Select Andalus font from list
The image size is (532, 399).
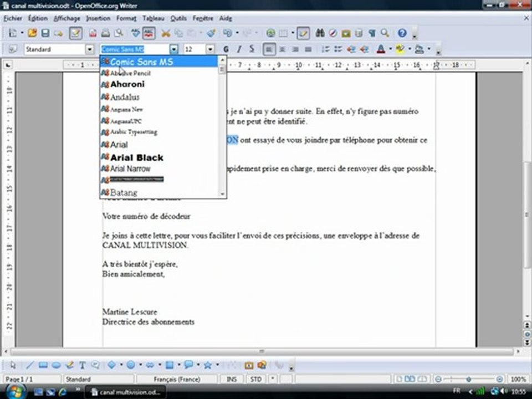160,97
